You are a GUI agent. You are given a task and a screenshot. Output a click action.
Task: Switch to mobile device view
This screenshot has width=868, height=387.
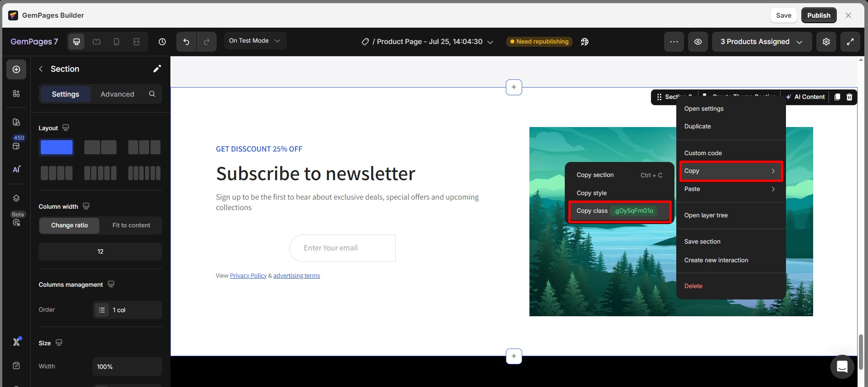tap(116, 42)
